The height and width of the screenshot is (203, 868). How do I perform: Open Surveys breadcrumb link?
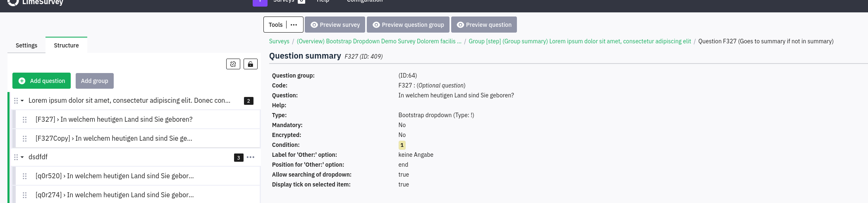[x=279, y=41]
